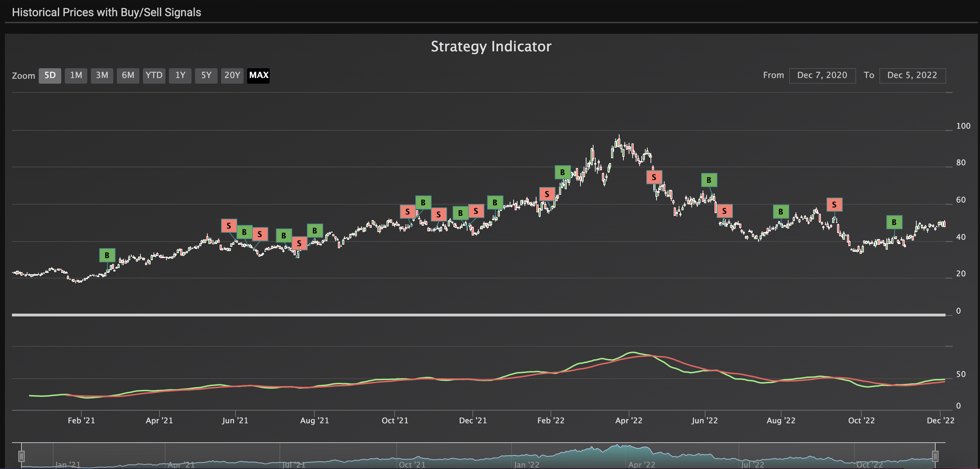This screenshot has height=469, width=980.
Task: Select the last Sell marker near Sep '22
Action: click(834, 205)
